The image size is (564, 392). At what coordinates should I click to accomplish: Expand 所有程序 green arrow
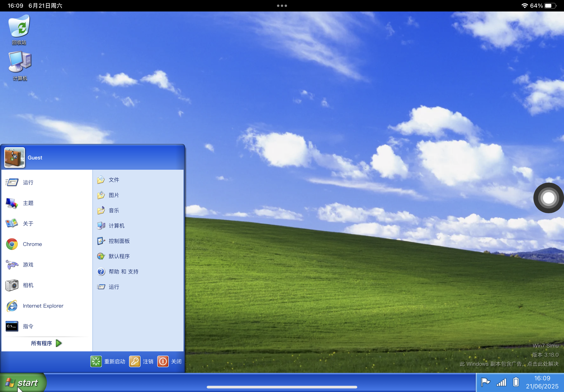click(x=59, y=343)
